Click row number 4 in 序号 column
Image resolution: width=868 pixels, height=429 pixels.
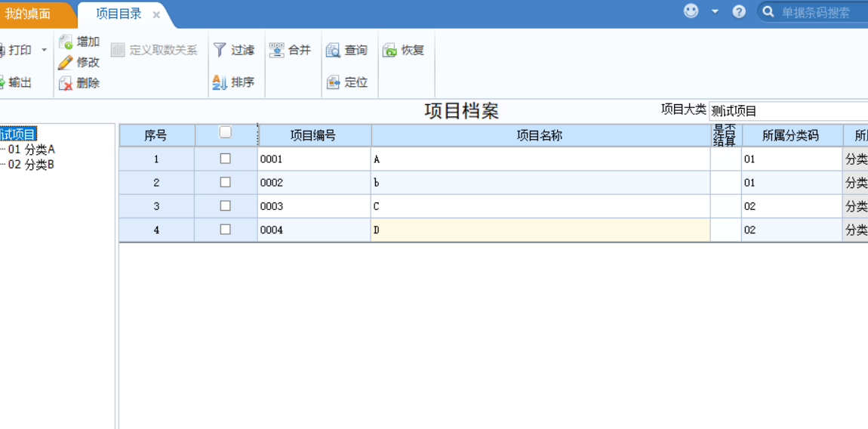[x=157, y=230]
